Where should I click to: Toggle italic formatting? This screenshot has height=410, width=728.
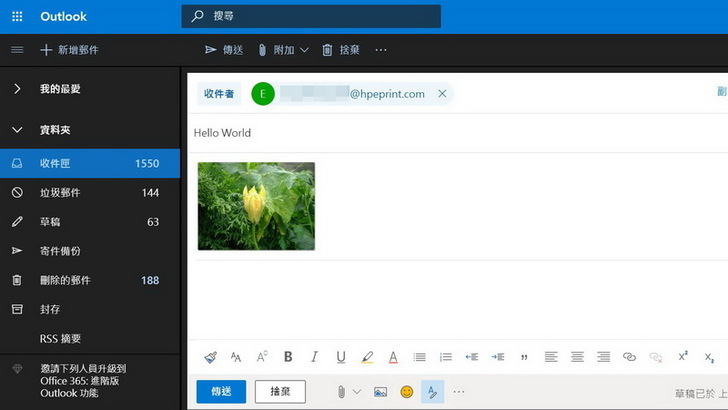click(314, 357)
